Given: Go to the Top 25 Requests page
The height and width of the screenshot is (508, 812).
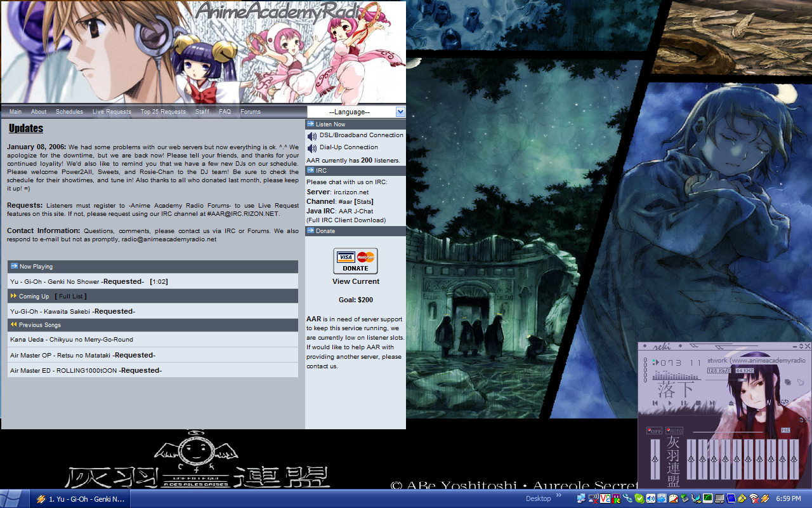Looking at the screenshot, I should pyautogui.click(x=163, y=112).
